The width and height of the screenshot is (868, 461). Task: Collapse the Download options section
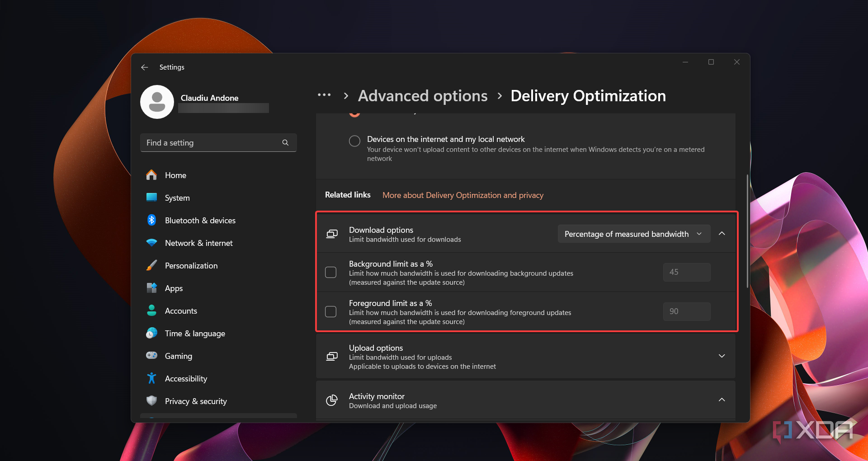(722, 234)
